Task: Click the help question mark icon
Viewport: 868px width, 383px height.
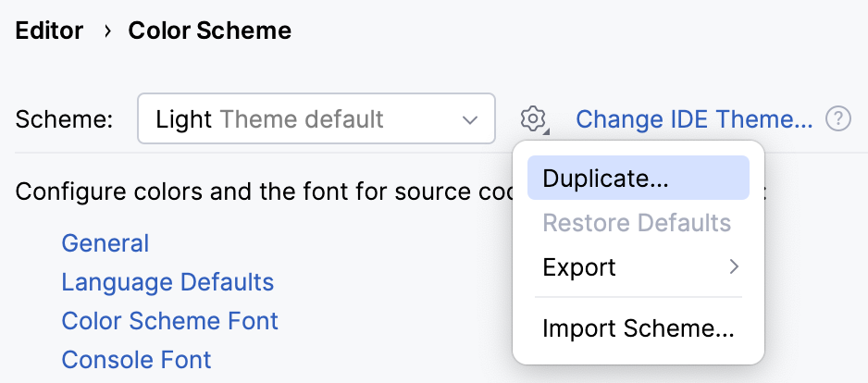Action: coord(838,118)
